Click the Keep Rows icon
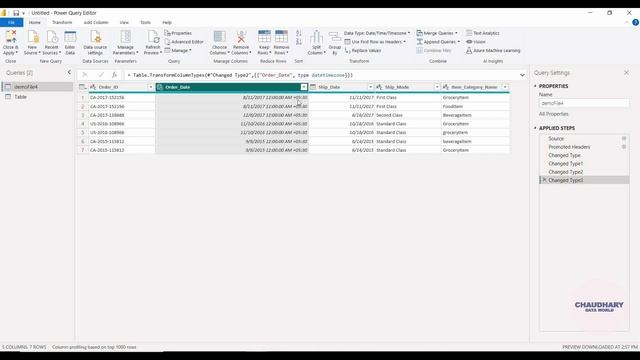This screenshot has width=640, height=360. coord(264,36)
